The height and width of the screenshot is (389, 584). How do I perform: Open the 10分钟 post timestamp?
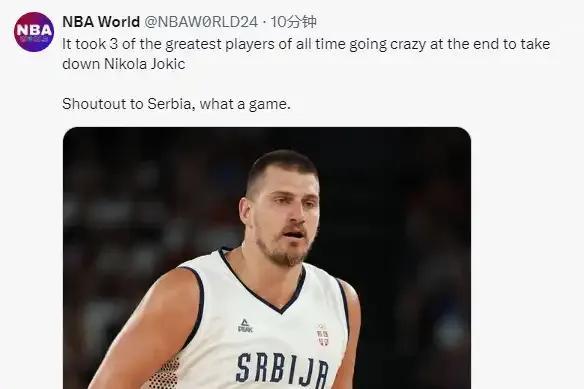(293, 22)
